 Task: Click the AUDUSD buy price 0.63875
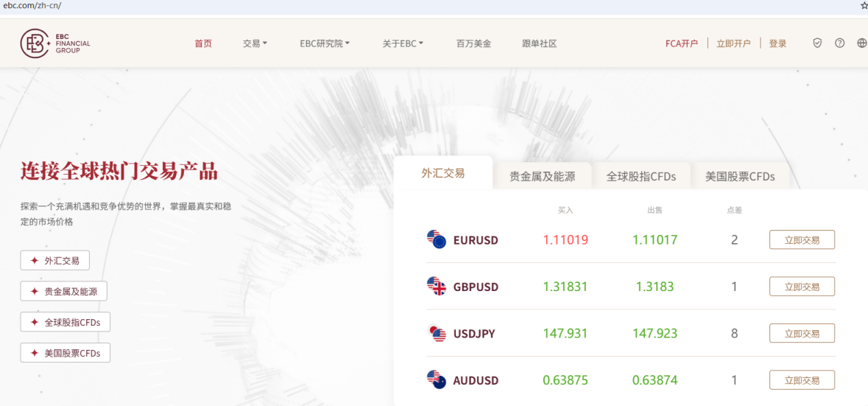[x=565, y=380]
